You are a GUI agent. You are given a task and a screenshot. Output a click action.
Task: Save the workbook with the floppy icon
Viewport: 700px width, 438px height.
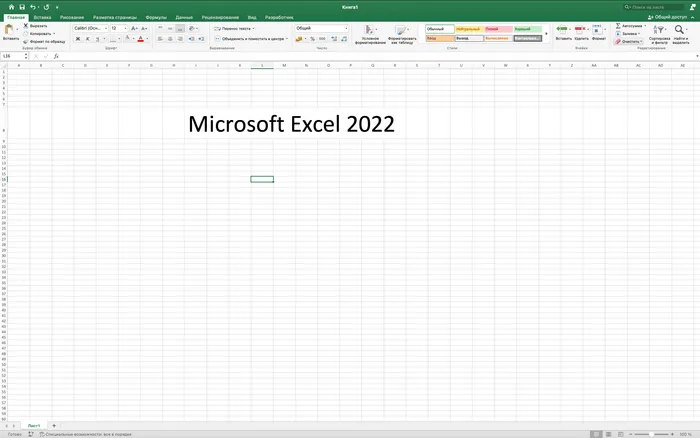click(22, 7)
